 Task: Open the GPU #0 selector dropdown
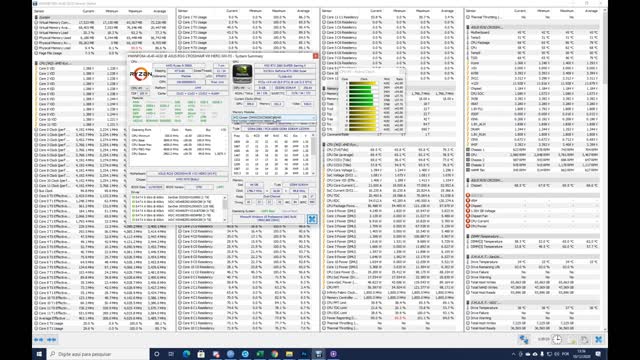coord(242,88)
